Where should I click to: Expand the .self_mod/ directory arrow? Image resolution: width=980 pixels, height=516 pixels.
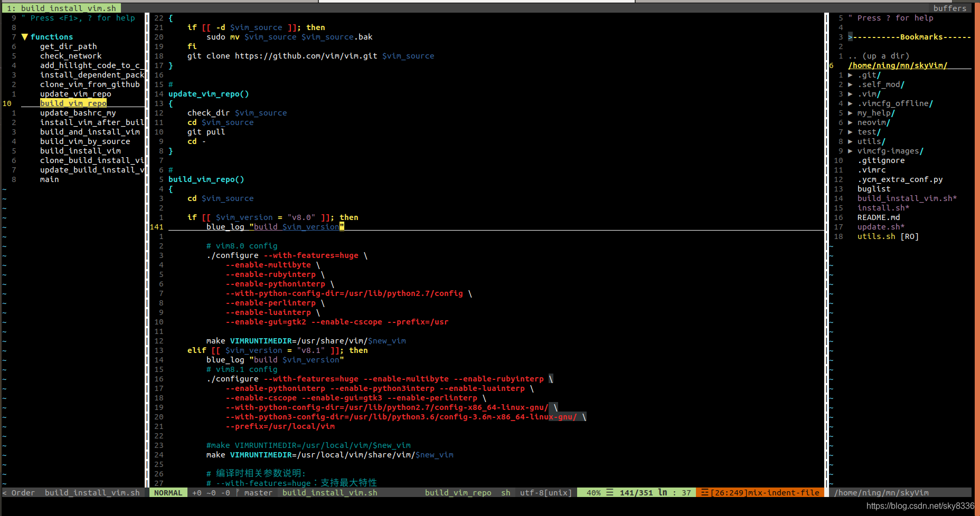(850, 84)
